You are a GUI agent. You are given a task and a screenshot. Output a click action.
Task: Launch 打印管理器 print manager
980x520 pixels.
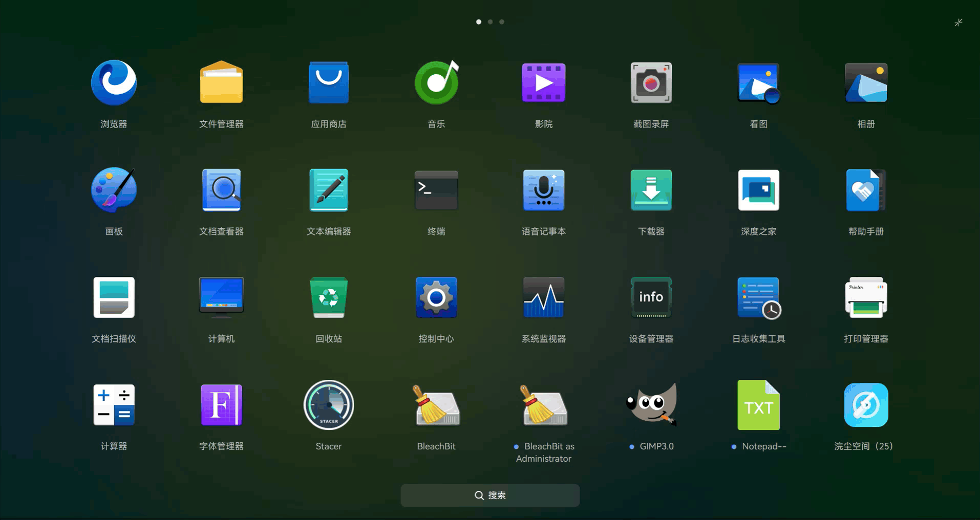tap(866, 297)
